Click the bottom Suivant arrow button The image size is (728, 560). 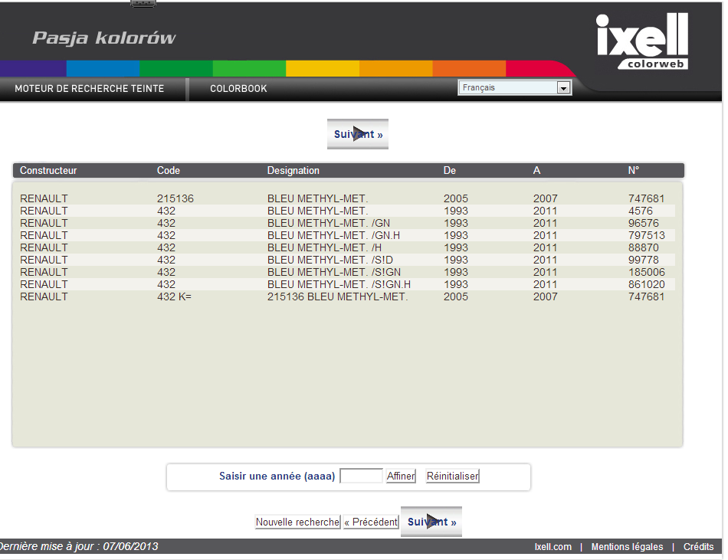431,522
